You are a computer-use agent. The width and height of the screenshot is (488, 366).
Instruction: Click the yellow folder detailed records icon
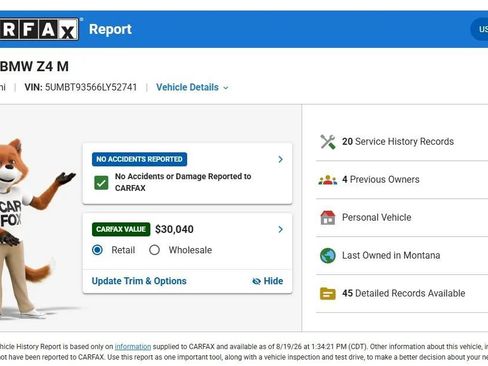pos(328,294)
